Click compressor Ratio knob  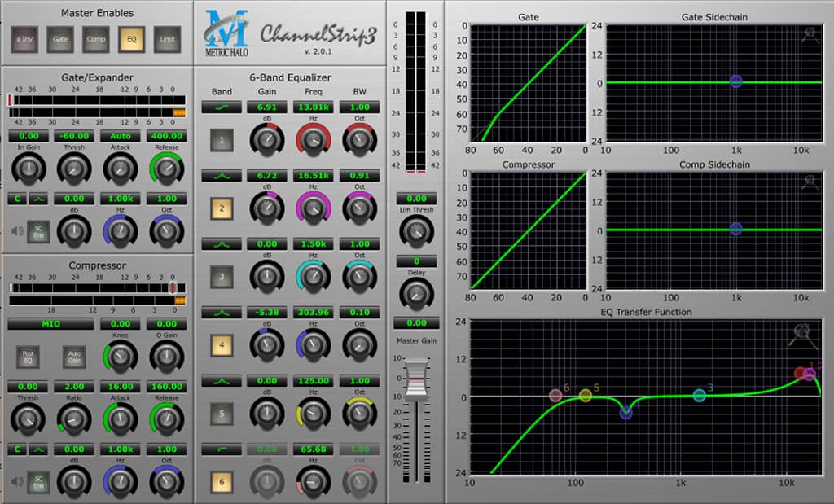pos(74,419)
